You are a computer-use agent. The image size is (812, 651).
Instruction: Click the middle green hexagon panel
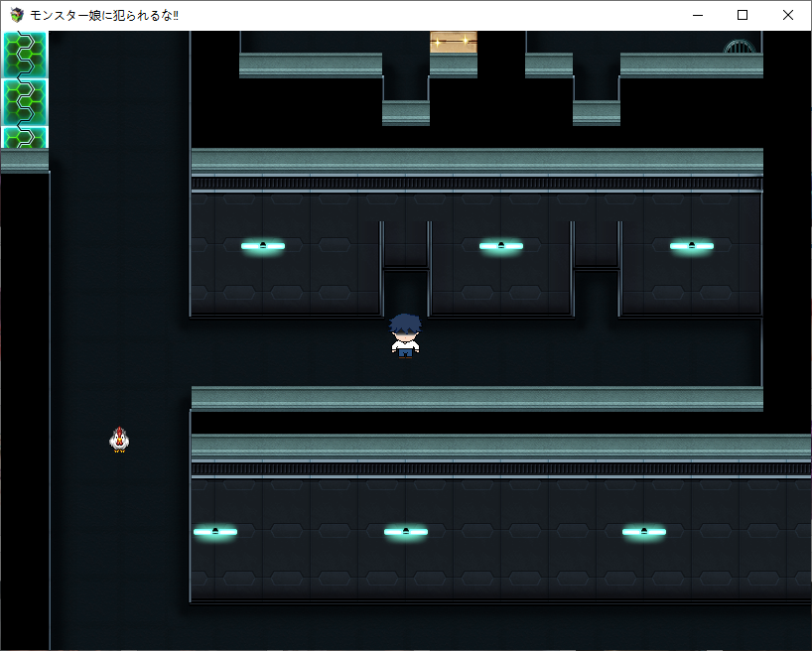click(x=25, y=101)
